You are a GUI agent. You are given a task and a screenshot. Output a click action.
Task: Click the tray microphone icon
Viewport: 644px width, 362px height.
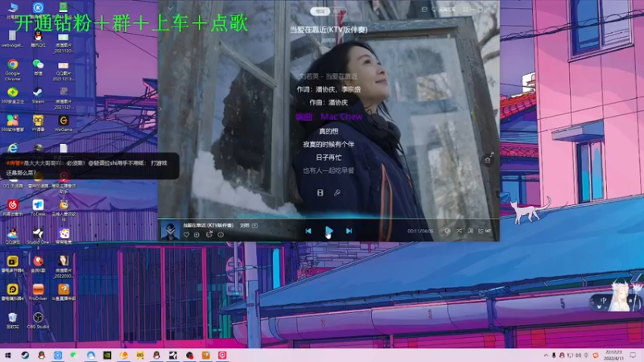(554, 356)
